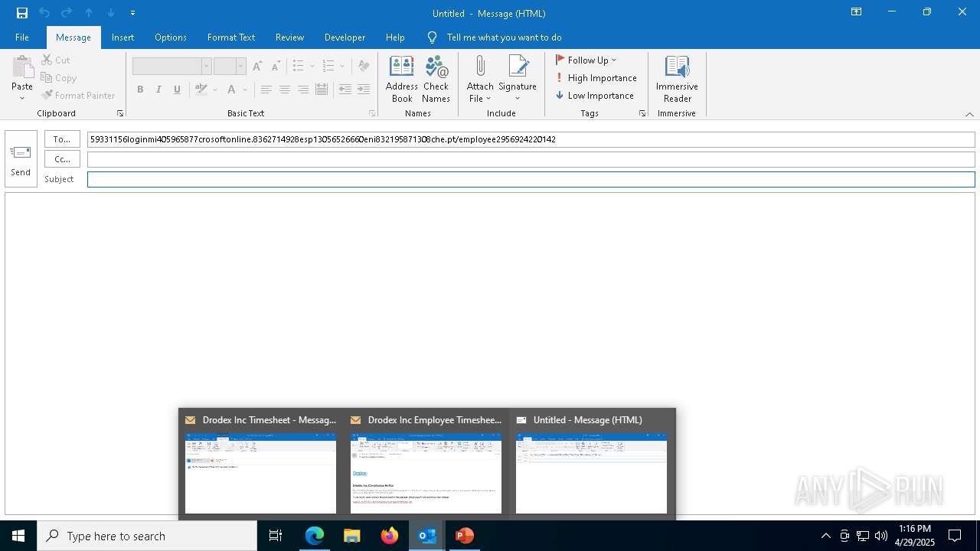Open Drodex Inc Employee Timesheet preview thumbnail
Image resolution: width=980 pixels, height=551 pixels.
click(x=426, y=473)
